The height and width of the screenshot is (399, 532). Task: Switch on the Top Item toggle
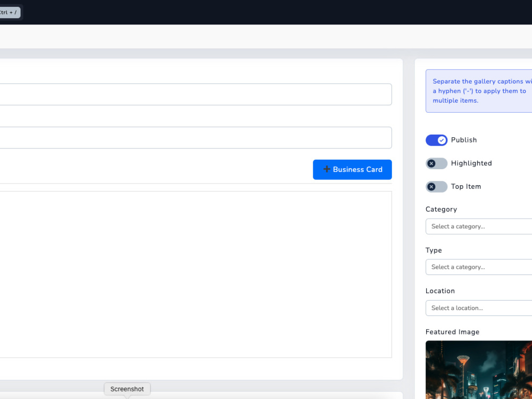(x=436, y=187)
